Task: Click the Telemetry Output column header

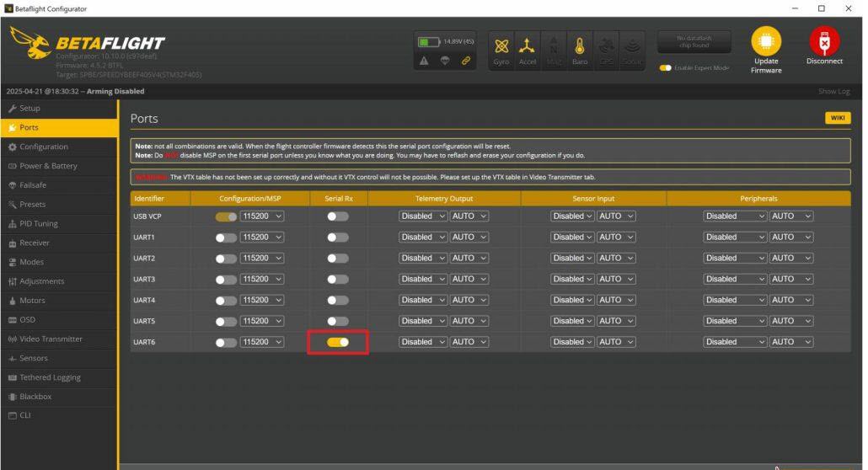Action: [444, 198]
